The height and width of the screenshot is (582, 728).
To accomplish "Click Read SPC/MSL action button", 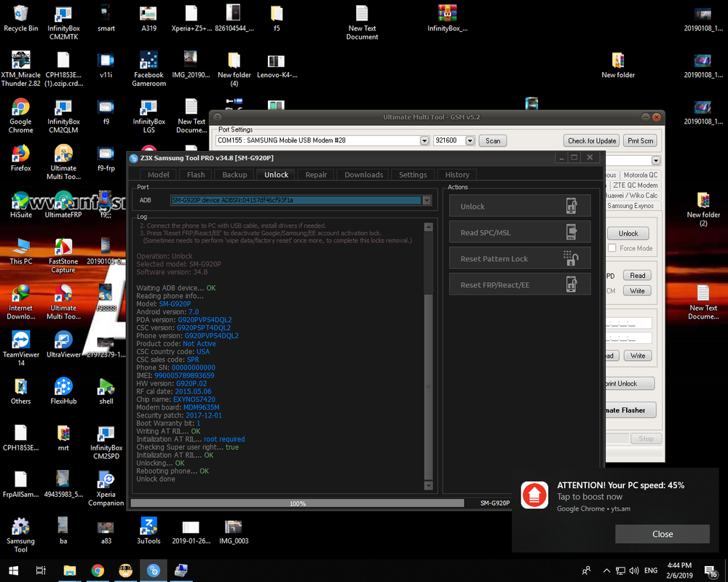I will pos(520,232).
